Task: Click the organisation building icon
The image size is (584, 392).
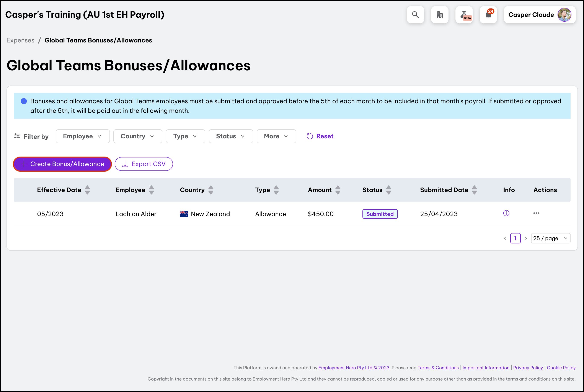Action: [440, 15]
